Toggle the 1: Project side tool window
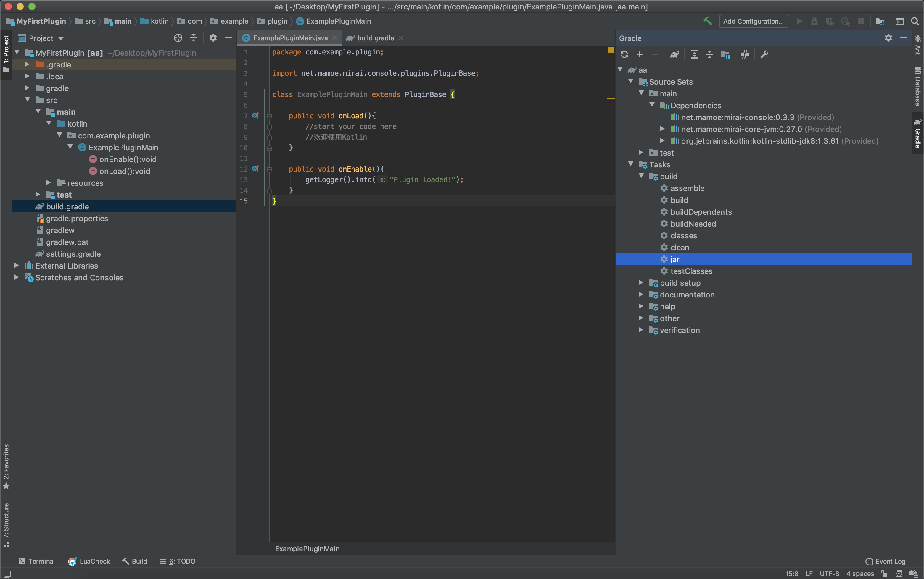 [x=6, y=54]
